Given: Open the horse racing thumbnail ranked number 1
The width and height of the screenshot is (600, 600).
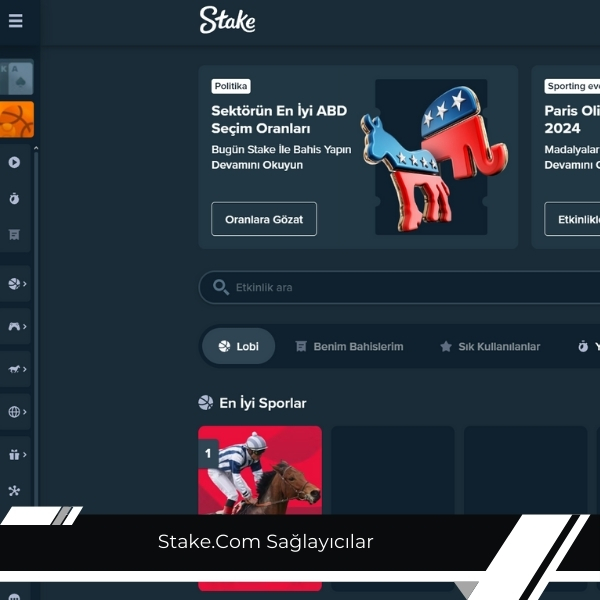Looking at the screenshot, I should pos(260,470).
